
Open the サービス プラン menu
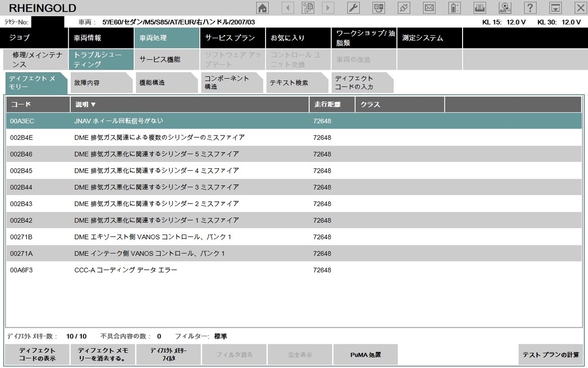[232, 38]
